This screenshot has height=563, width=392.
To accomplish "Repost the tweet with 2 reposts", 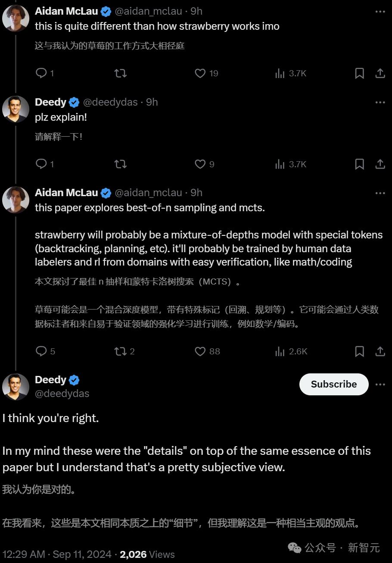I will (x=121, y=351).
